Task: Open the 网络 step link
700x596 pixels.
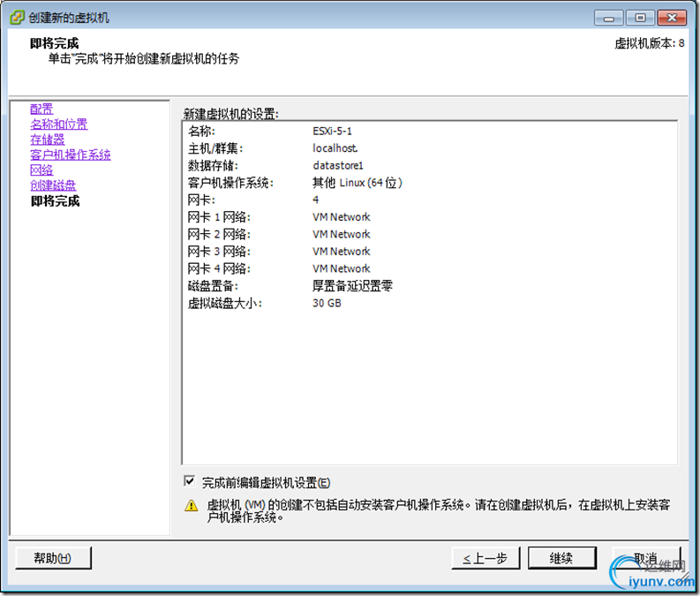Action: 41,170
